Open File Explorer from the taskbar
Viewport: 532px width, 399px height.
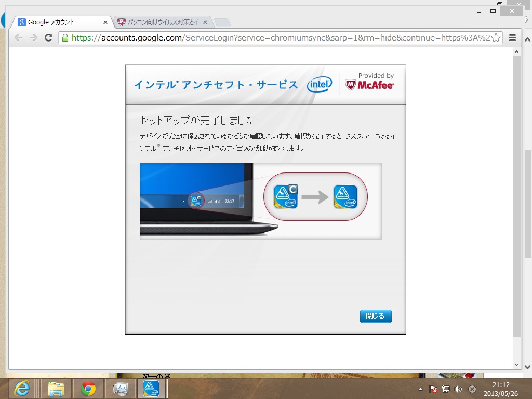tap(56, 389)
